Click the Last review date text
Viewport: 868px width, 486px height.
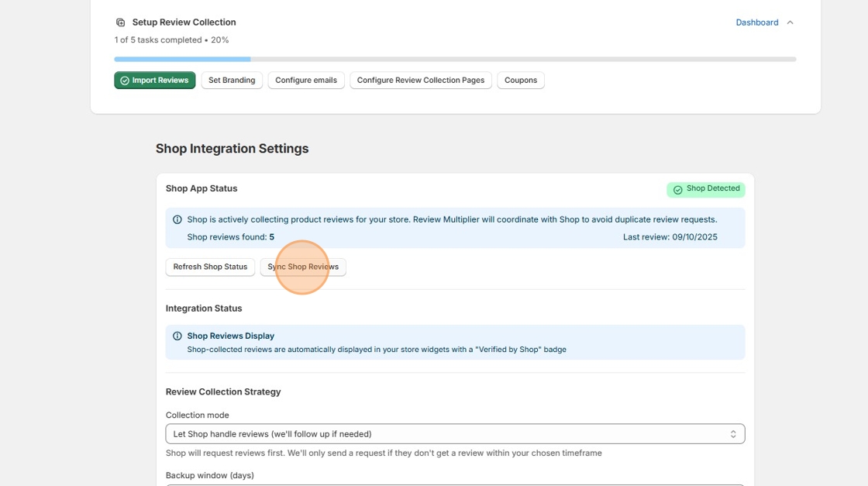(x=670, y=237)
